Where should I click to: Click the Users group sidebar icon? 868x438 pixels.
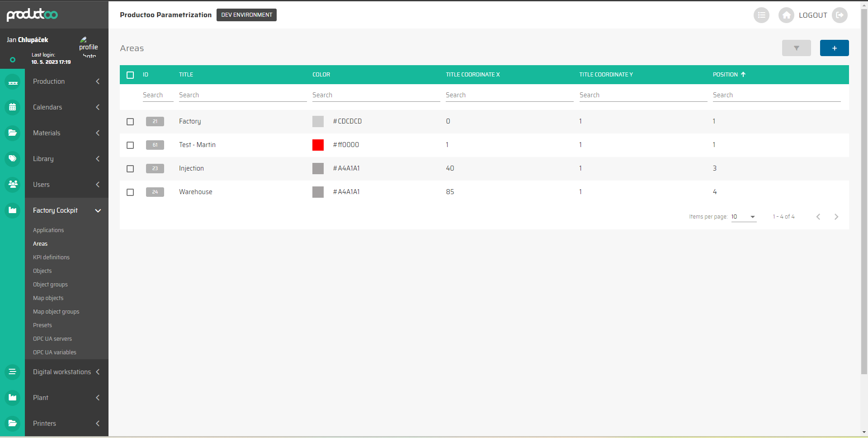(13, 185)
